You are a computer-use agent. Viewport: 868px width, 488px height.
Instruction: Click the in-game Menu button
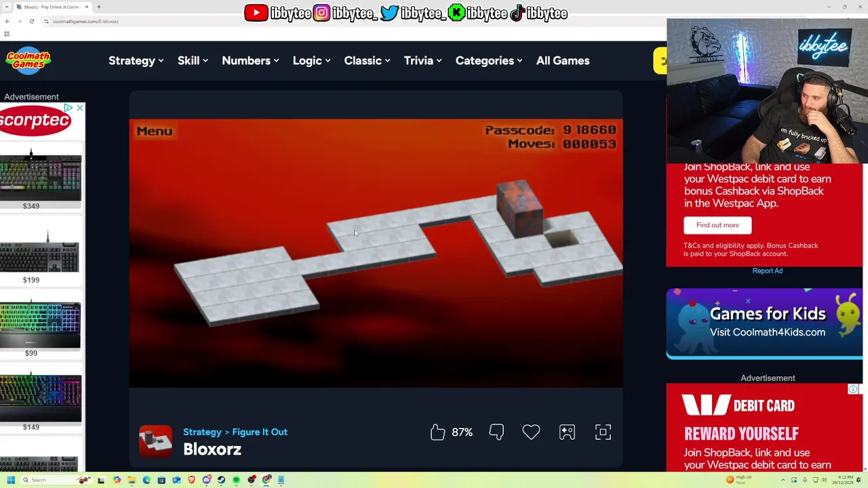click(155, 131)
